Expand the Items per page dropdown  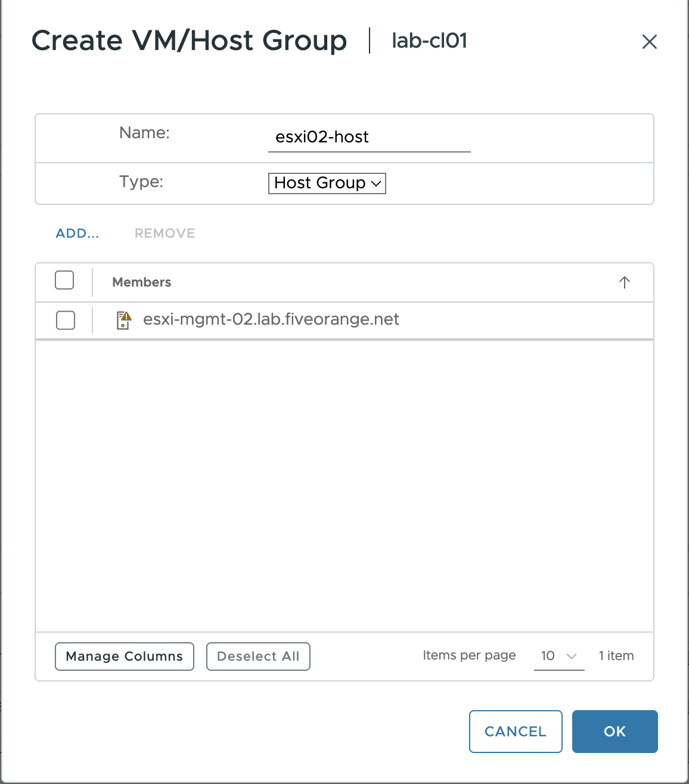point(558,656)
